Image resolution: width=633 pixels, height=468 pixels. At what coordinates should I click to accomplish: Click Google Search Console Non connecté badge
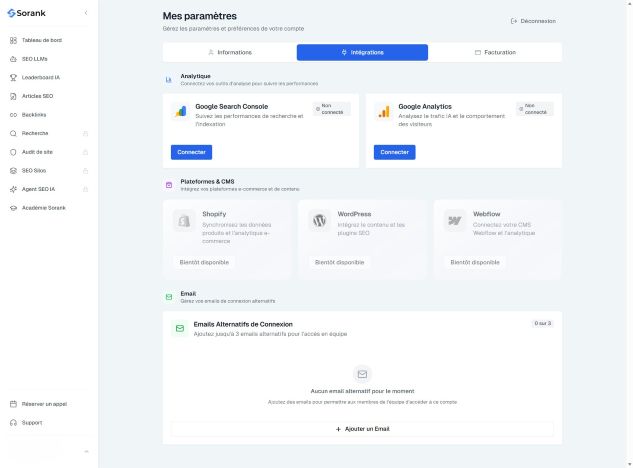point(331,109)
